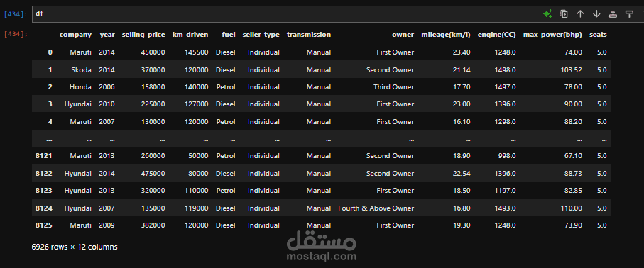Insert a cell above with the toolbar icon
The width and height of the screenshot is (644, 268).
[x=613, y=14]
